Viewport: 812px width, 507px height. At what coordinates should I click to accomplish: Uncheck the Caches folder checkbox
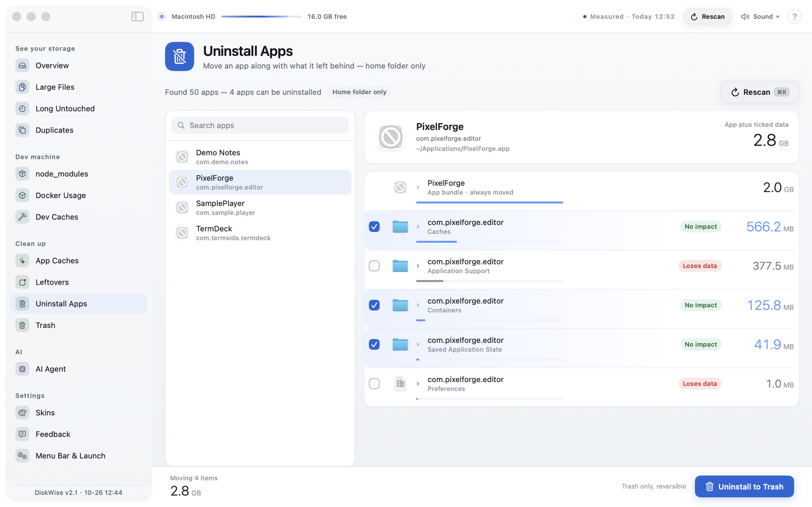[x=374, y=227]
